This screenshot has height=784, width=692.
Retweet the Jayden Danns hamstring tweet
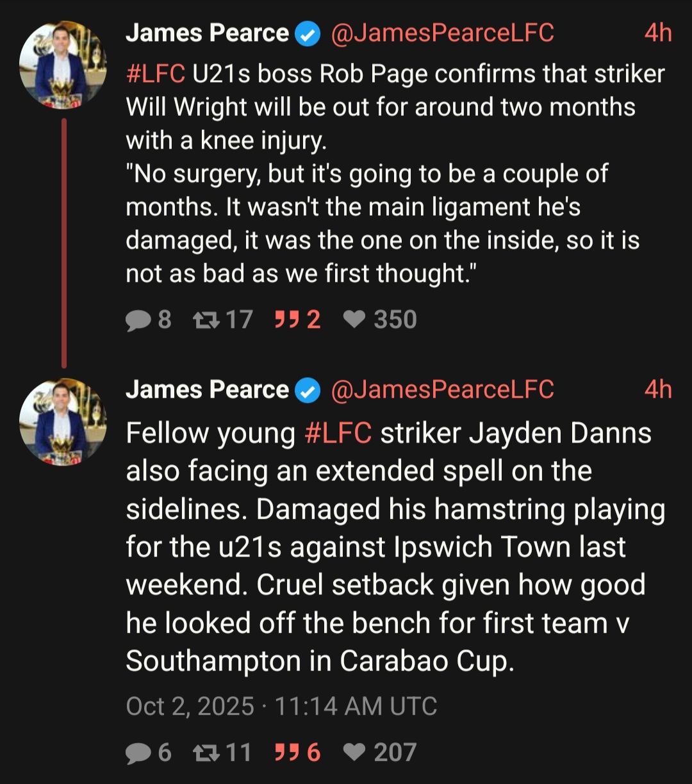pyautogui.click(x=205, y=753)
